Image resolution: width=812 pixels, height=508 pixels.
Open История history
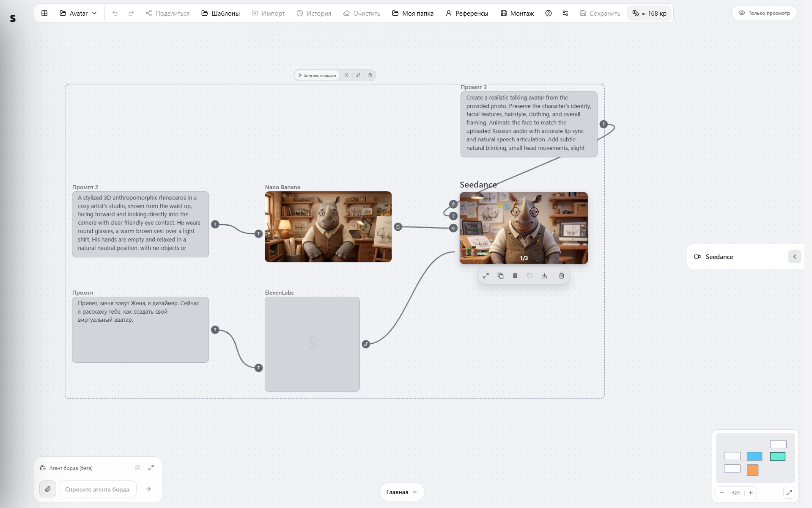tap(314, 13)
